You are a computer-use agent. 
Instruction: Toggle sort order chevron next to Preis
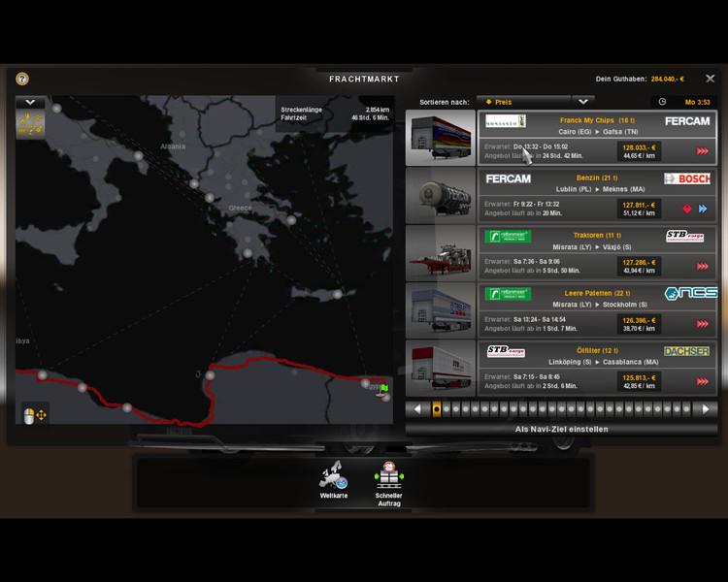coord(582,101)
